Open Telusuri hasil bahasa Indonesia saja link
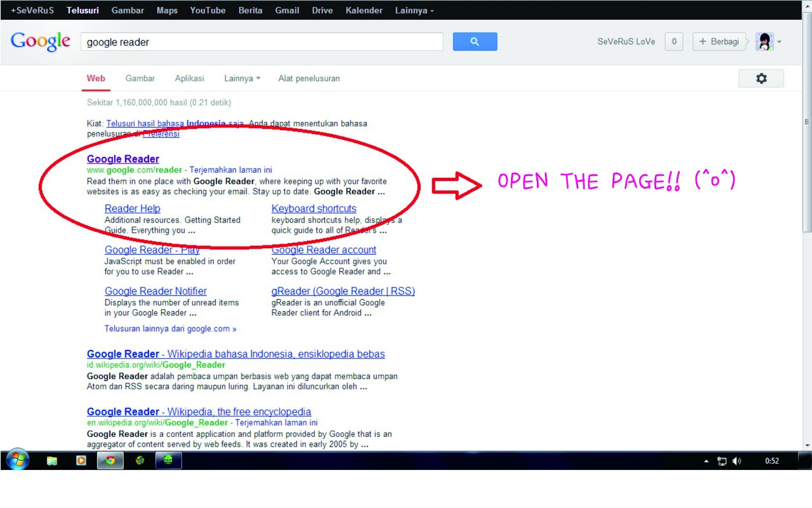812x508 pixels. [175, 123]
